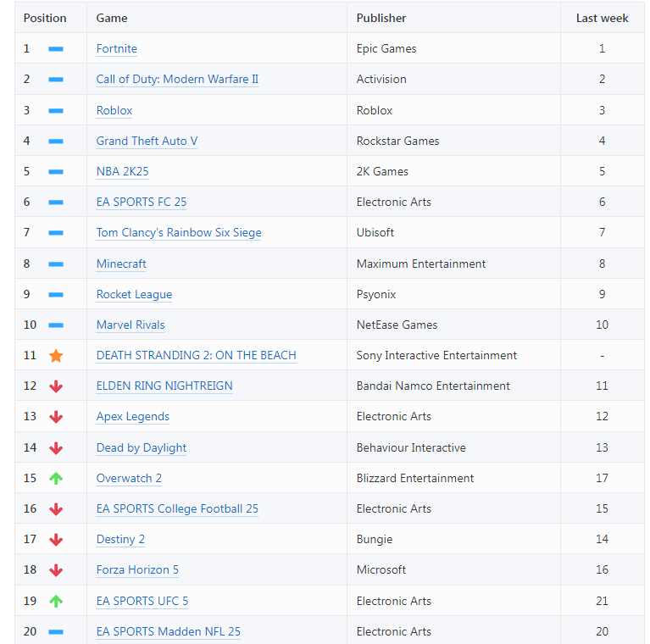
Task: Click the Last week column header
Action: (602, 19)
